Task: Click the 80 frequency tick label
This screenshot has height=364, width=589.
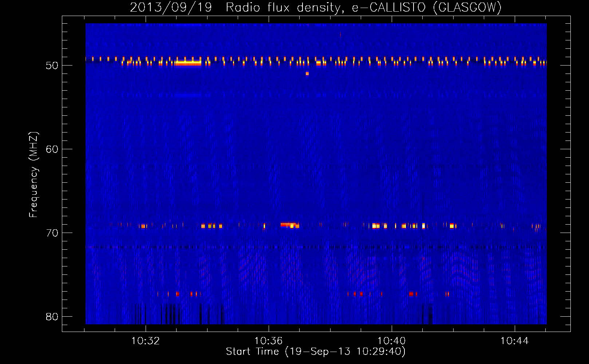Action: coord(52,317)
